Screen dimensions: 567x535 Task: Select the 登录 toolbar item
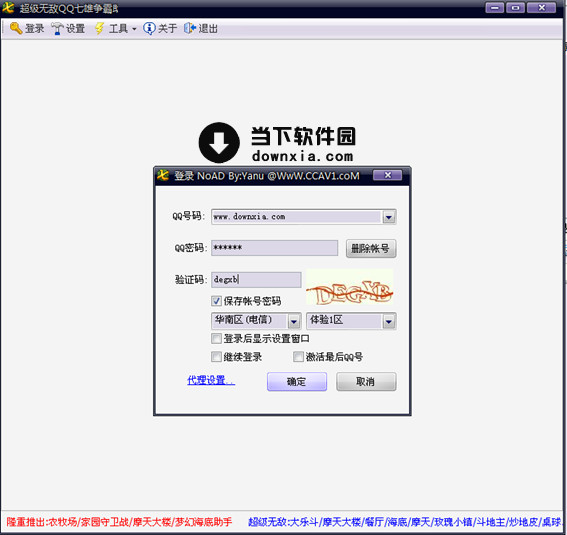point(27,28)
